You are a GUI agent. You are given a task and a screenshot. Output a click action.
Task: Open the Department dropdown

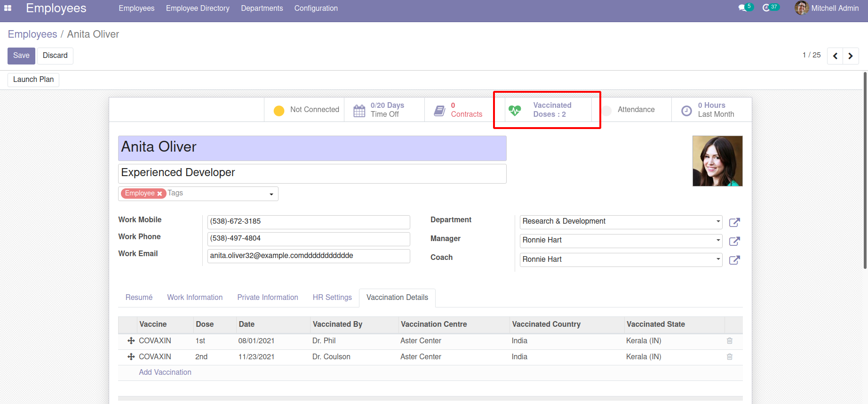click(x=718, y=221)
